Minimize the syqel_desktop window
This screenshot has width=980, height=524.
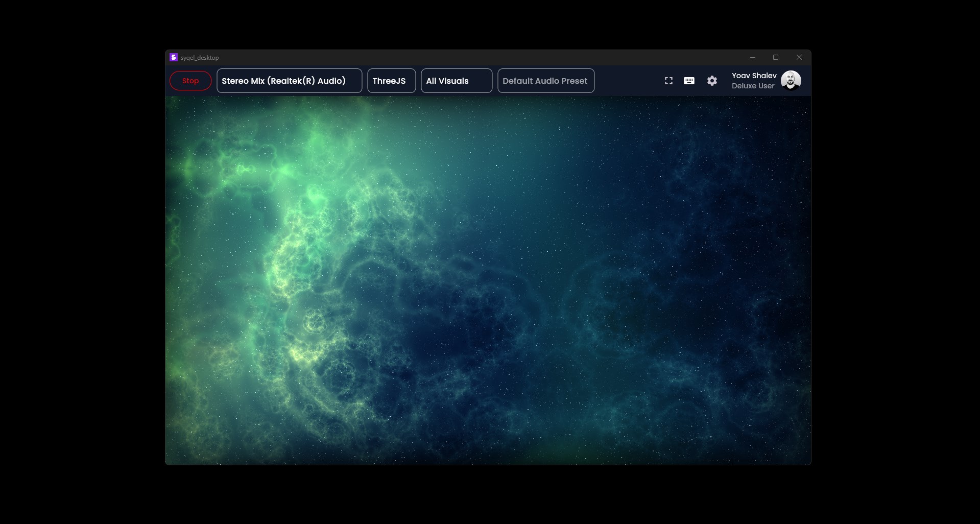752,57
